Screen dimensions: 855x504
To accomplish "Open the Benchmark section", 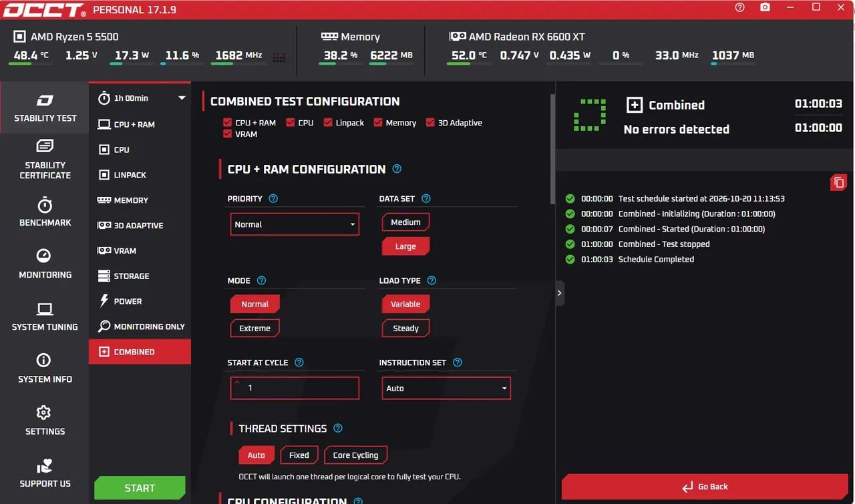I will point(45,212).
